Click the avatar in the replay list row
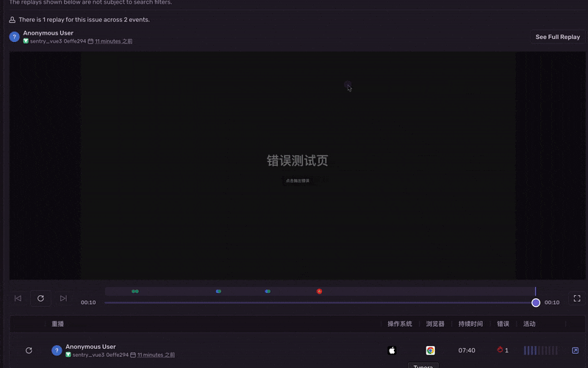This screenshot has height=368, width=588. click(x=57, y=350)
